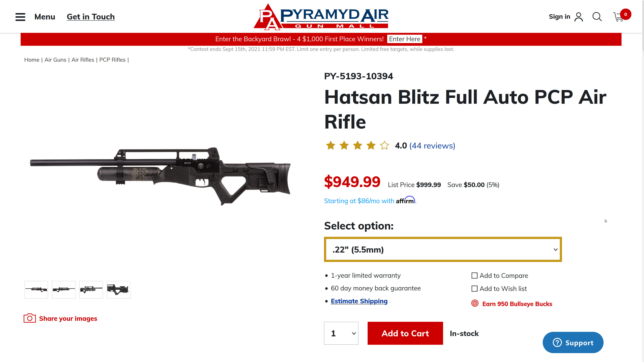Click the Add to Cart button
Screen dimensions: 644x362
click(x=405, y=333)
